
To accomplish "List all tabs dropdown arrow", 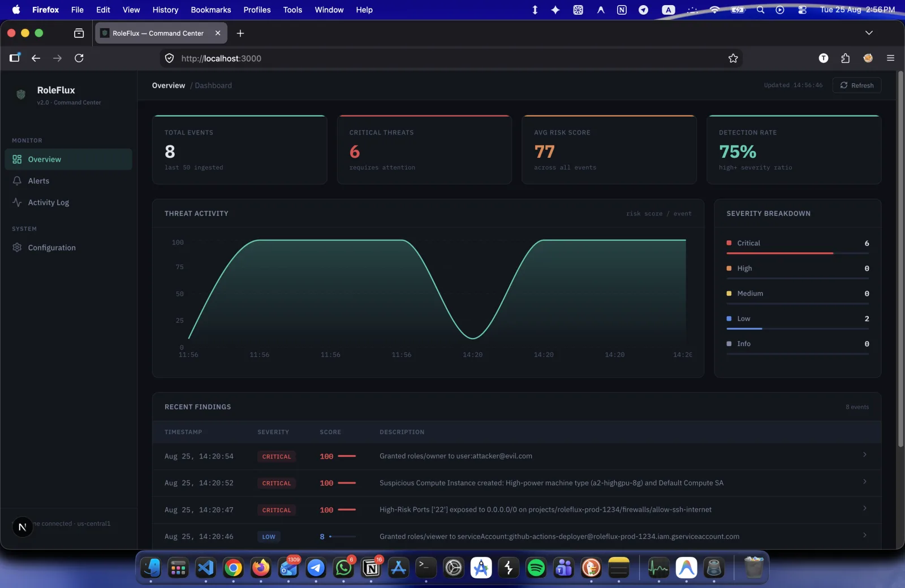I will click(x=869, y=33).
